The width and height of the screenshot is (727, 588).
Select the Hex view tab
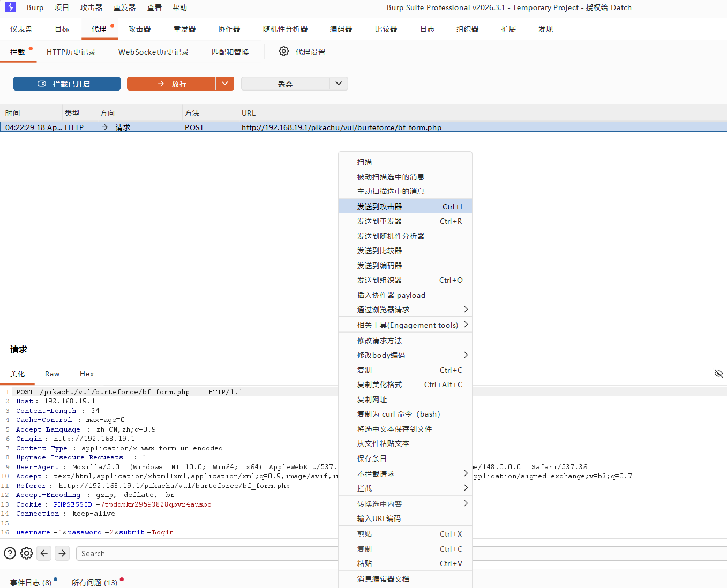click(x=87, y=374)
